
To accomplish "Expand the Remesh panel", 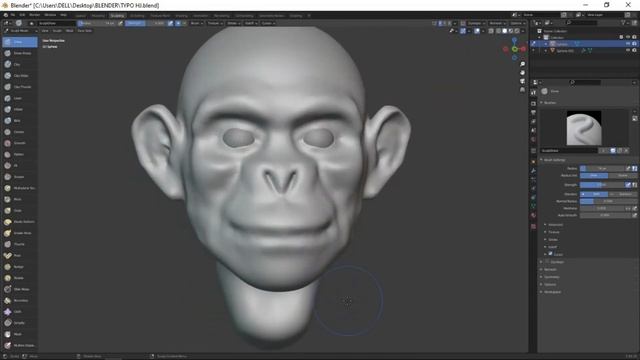I will pos(549,269).
